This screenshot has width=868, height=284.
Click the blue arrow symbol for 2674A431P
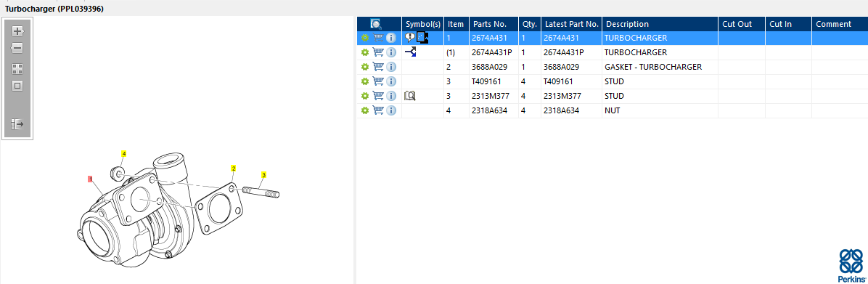point(410,52)
